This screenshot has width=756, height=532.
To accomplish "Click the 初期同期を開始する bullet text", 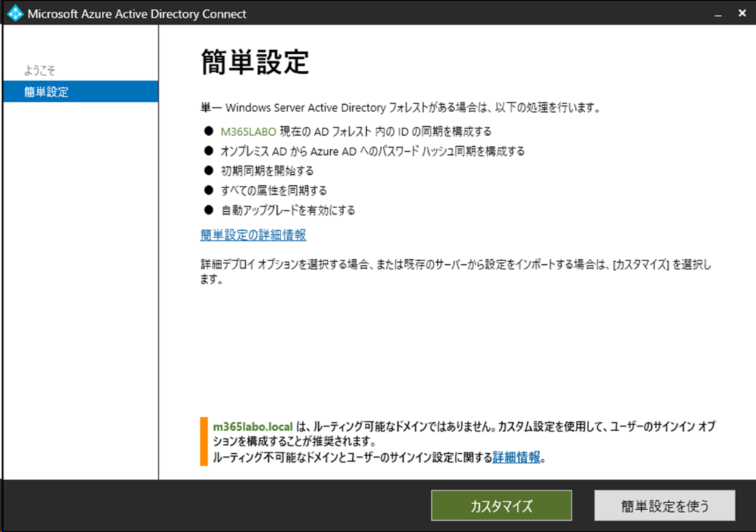I will tap(267, 171).
